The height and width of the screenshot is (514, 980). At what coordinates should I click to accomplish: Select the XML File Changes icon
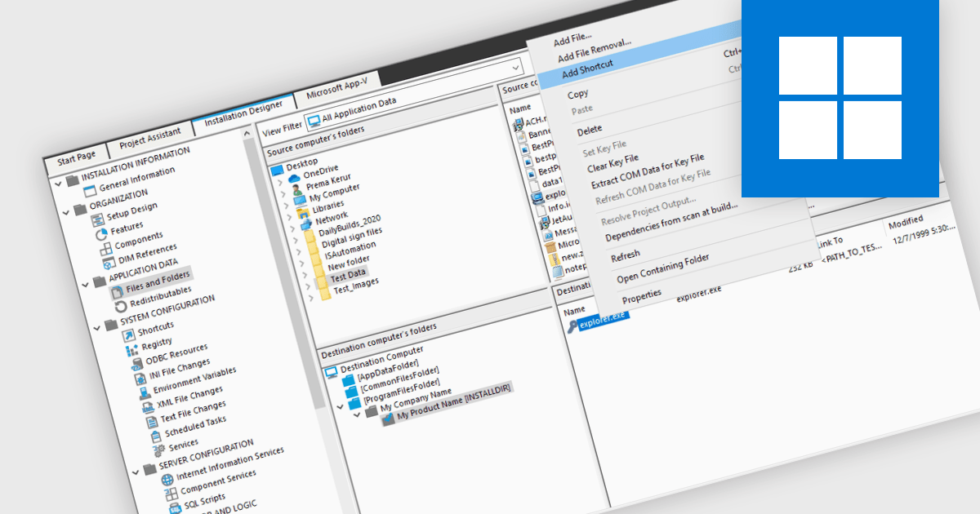(x=148, y=408)
